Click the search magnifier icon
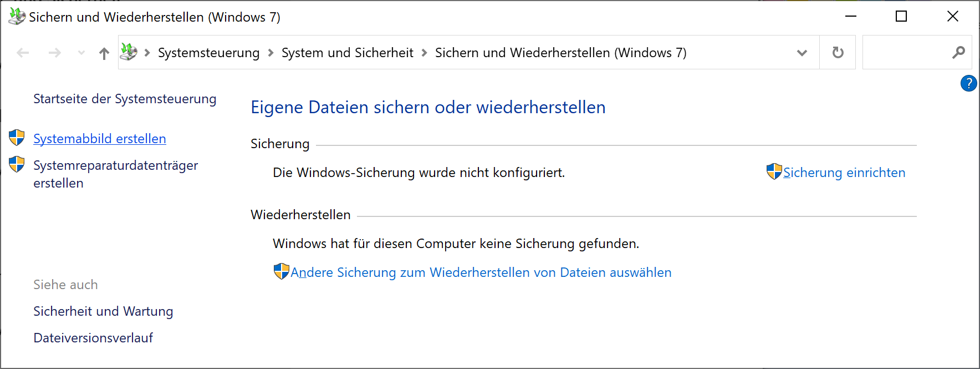 coord(958,53)
